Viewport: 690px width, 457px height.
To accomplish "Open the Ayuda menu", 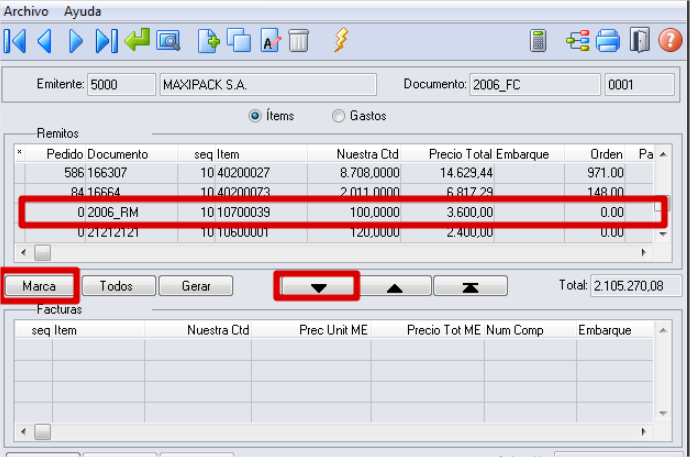I will (83, 11).
